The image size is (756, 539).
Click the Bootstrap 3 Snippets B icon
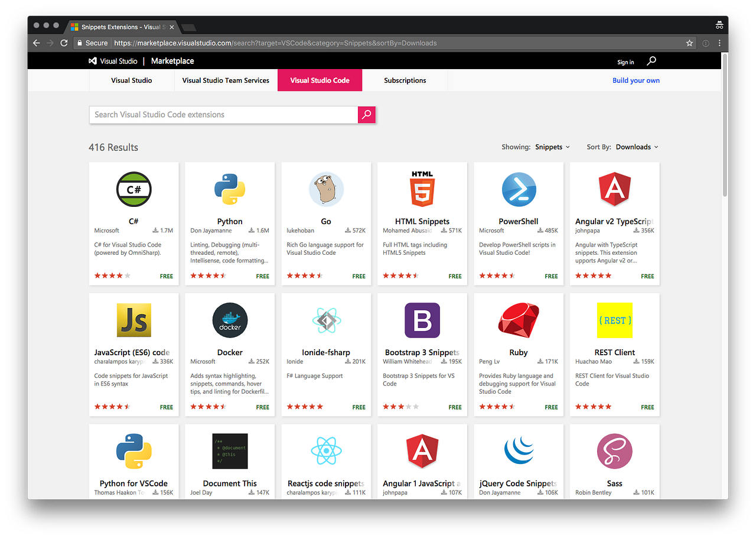(422, 320)
